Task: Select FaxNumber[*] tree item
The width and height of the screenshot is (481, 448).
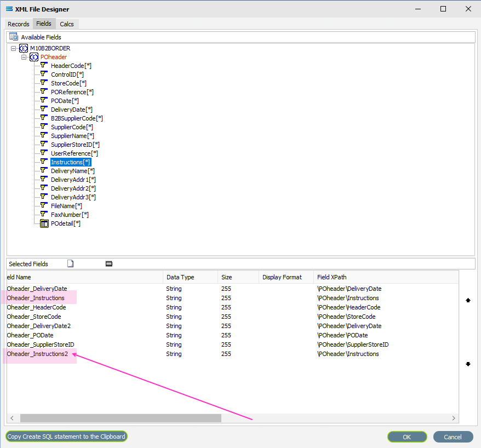Action: pyautogui.click(x=70, y=215)
